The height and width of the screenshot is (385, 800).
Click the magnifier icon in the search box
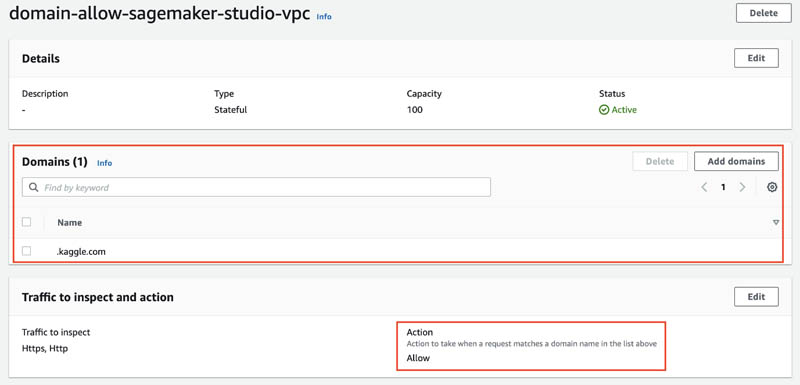(34, 187)
